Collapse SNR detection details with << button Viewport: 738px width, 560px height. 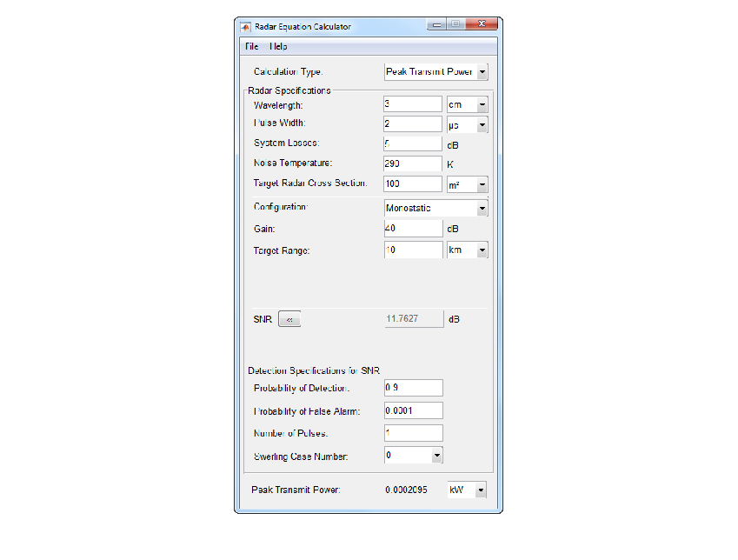point(289,319)
